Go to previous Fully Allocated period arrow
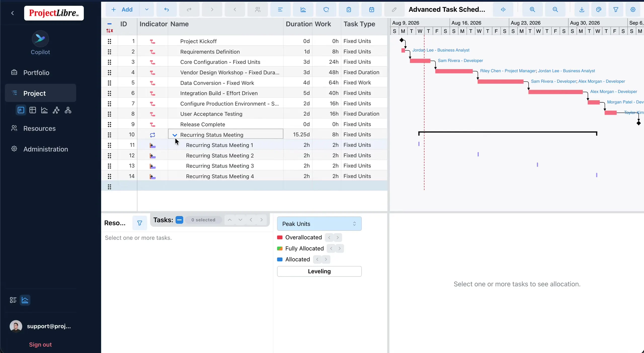This screenshot has height=353, width=644. point(331,248)
